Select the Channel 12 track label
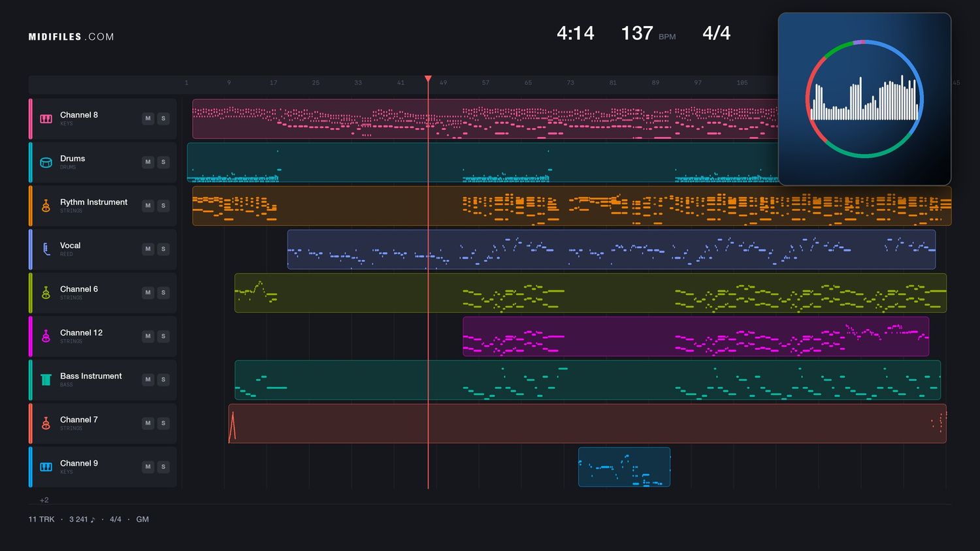The image size is (980, 551). pyautogui.click(x=82, y=333)
